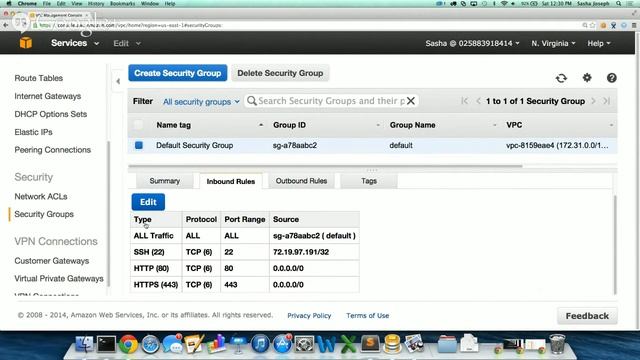This screenshot has width=640, height=360.
Task: Open Microsoft Excel from the dock
Action: (348, 344)
